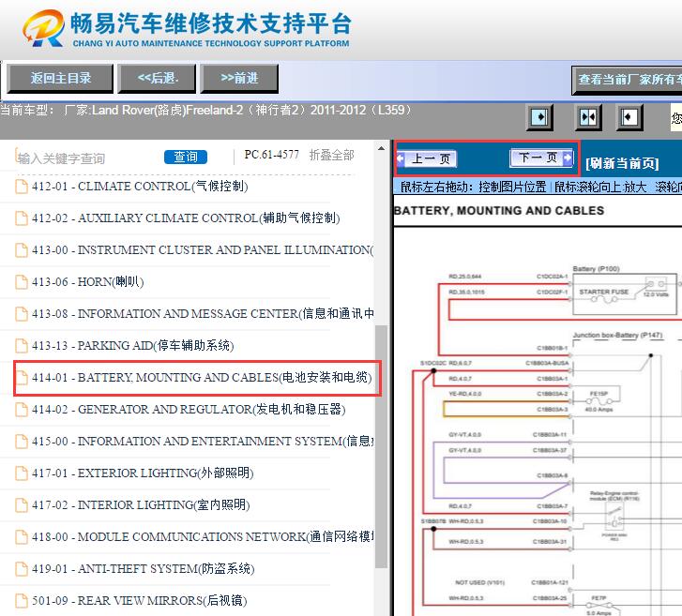682x616 pixels.
Task: Click the STARTER FUSE label in diagram
Action: [604, 292]
